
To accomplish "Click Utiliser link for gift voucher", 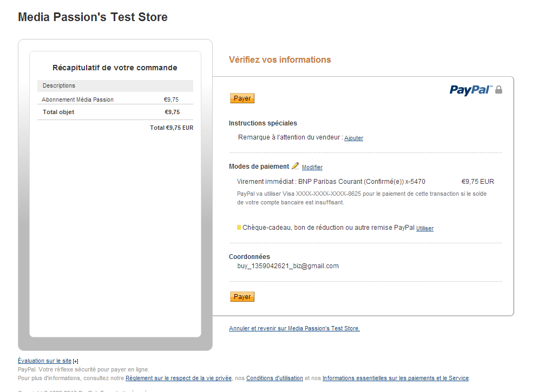I will (425, 228).
